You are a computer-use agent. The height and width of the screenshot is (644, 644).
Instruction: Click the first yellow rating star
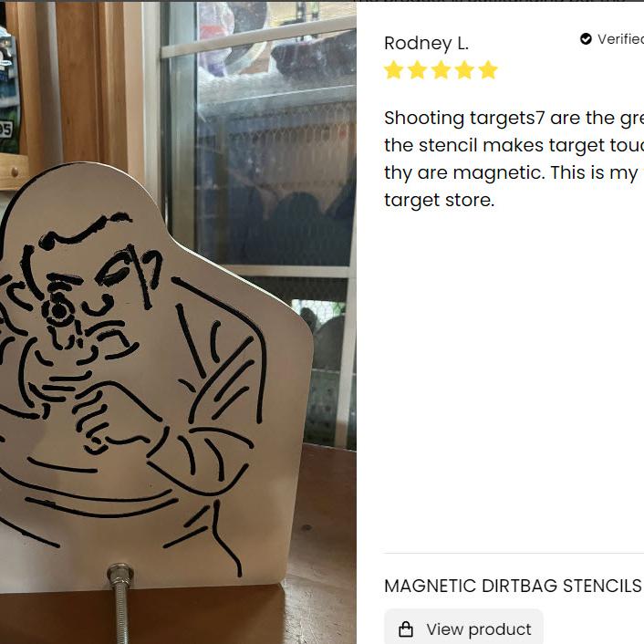tap(393, 70)
